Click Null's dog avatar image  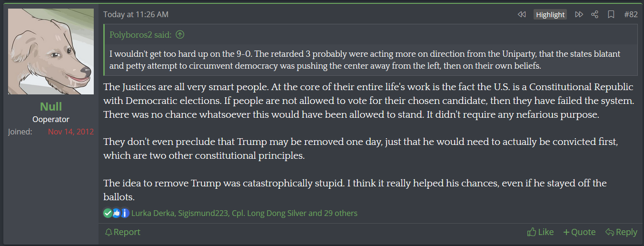point(51,51)
